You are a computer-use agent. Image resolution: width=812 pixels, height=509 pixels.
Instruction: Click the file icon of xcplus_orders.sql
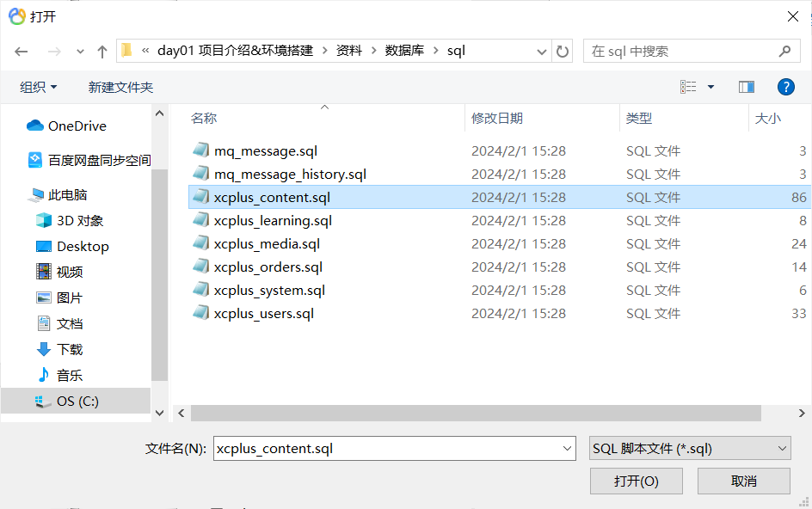click(201, 267)
